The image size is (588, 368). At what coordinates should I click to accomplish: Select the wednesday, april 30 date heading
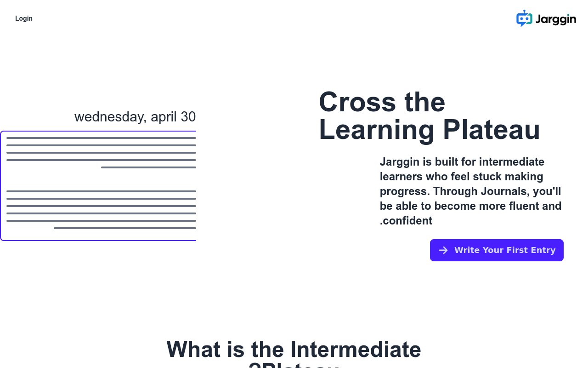[135, 117]
